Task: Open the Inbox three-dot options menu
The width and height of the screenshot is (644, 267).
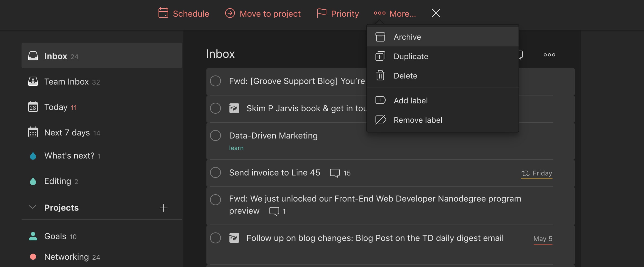Action: 549,55
